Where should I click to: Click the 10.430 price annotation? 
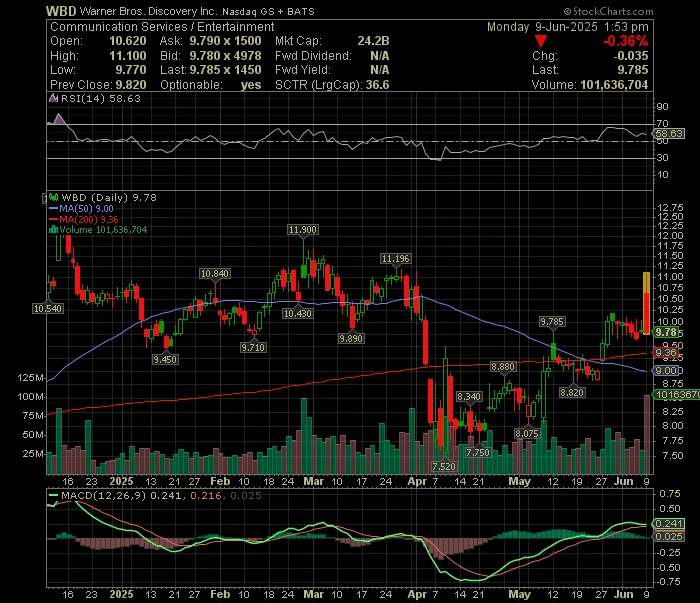(297, 313)
